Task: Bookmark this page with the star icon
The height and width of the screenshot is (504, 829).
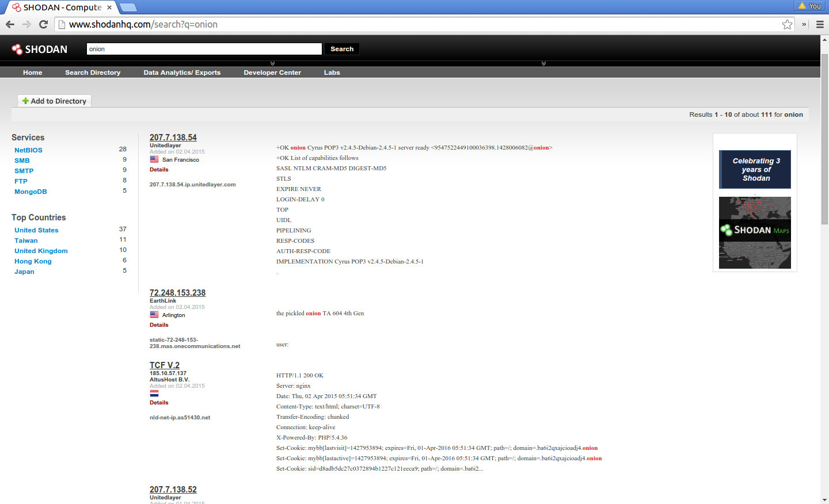Action: (787, 24)
